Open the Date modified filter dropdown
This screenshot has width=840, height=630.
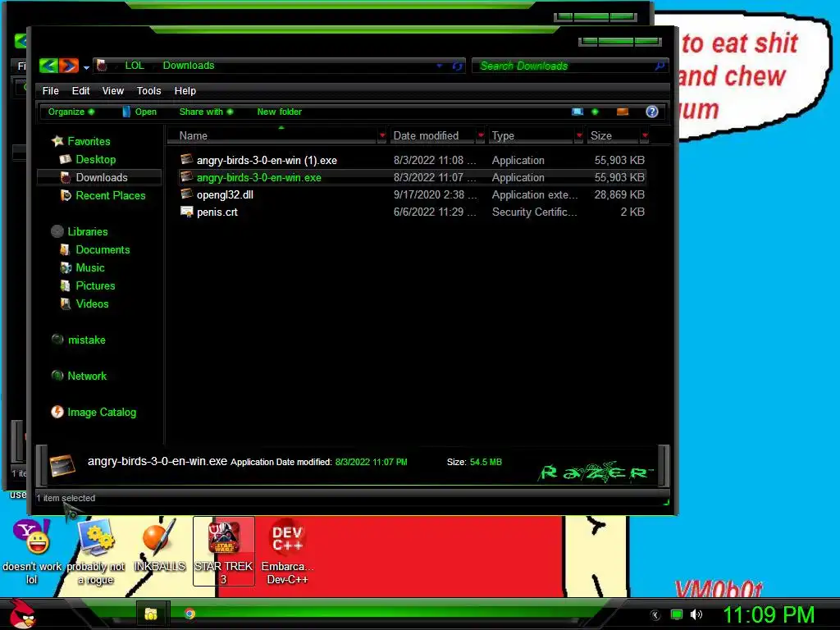click(481, 135)
